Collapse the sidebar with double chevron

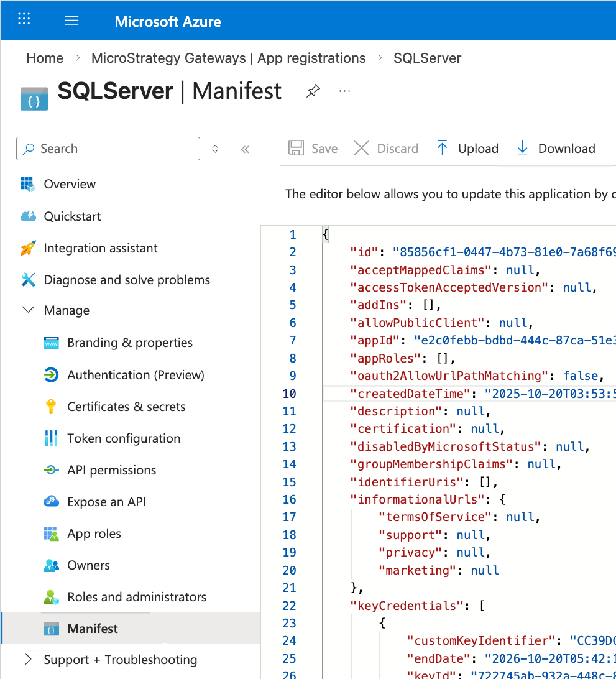[245, 149]
